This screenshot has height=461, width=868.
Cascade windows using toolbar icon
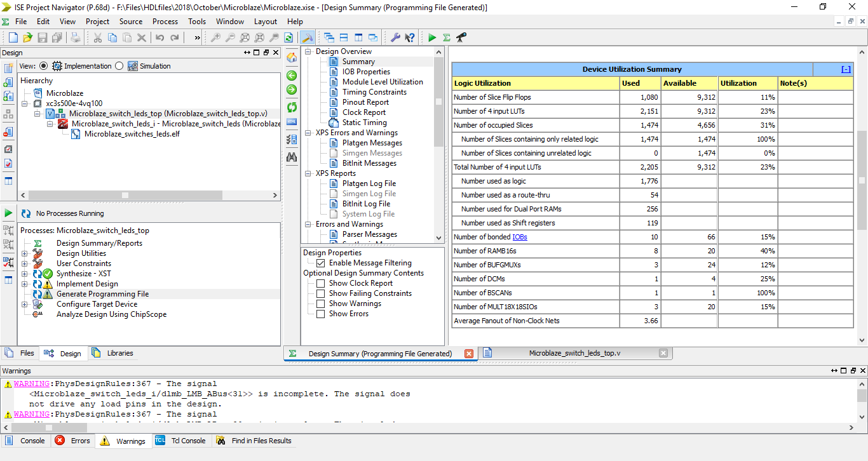[329, 37]
